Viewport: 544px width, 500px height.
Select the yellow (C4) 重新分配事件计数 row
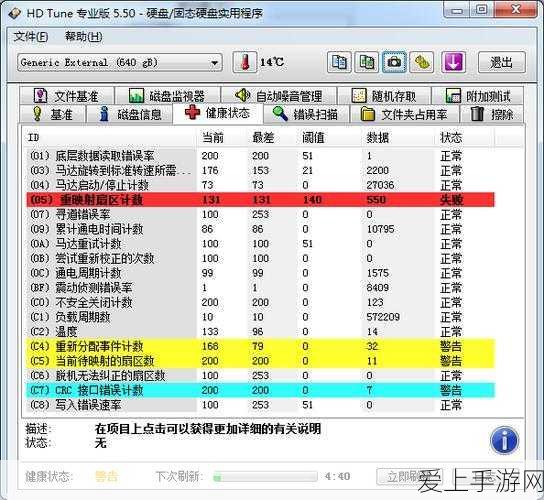pos(261,346)
